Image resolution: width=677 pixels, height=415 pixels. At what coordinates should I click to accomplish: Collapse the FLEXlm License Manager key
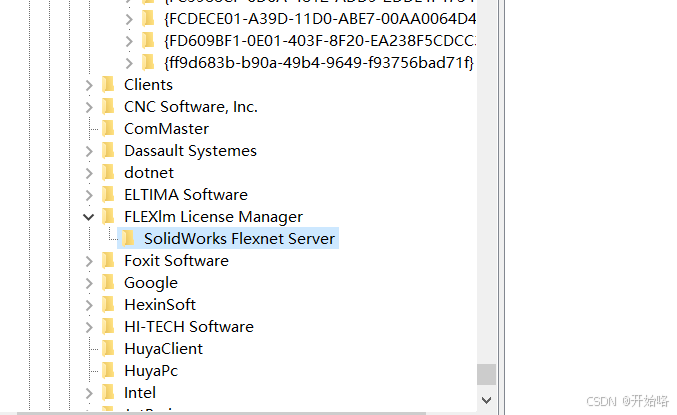pyautogui.click(x=89, y=217)
